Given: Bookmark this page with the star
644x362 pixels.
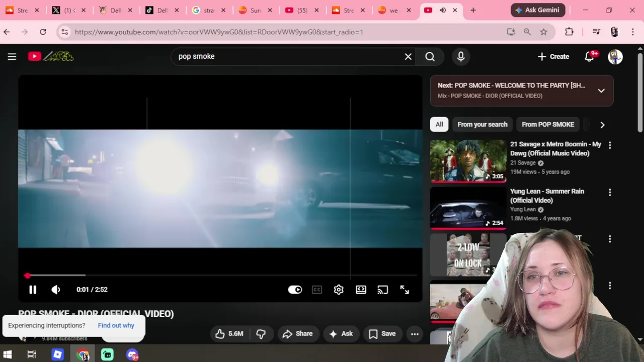Looking at the screenshot, I should coord(543,32).
